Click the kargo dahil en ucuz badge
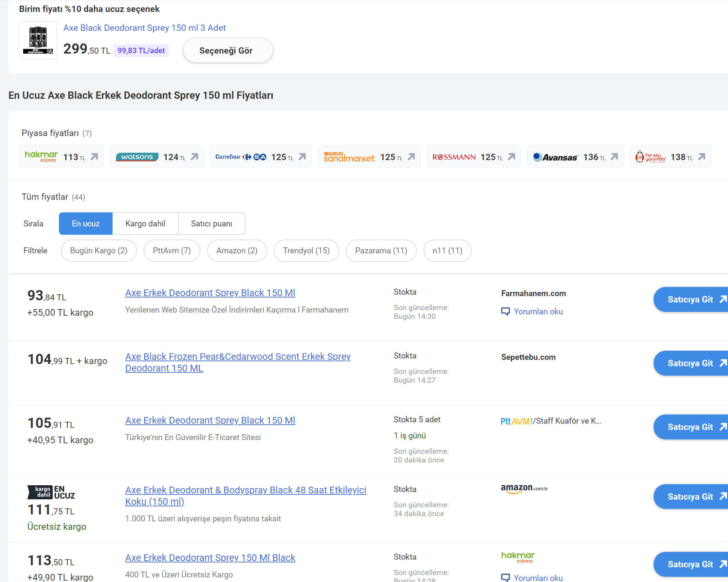The width and height of the screenshot is (728, 582). point(51,492)
